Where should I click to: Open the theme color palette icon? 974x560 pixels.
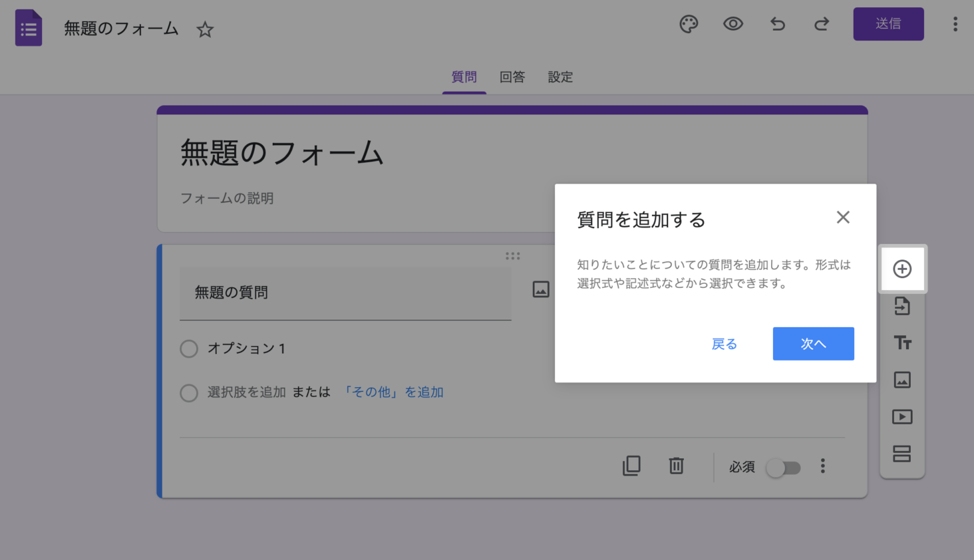[x=689, y=23]
